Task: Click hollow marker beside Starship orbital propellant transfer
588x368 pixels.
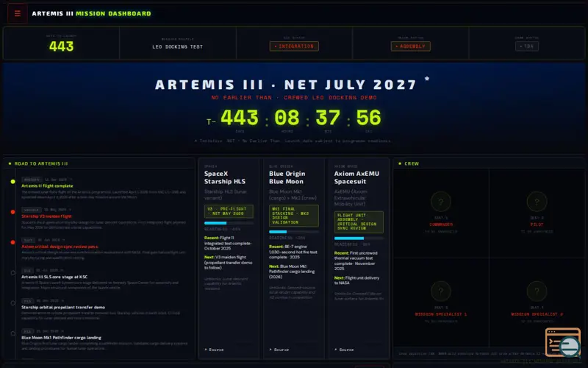Action: 12,303
